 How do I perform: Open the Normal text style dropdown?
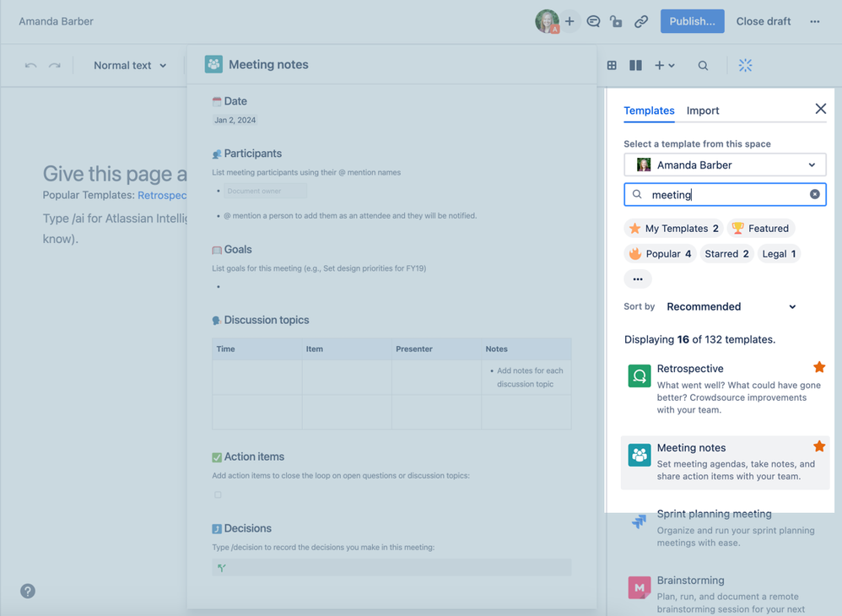pyautogui.click(x=129, y=65)
